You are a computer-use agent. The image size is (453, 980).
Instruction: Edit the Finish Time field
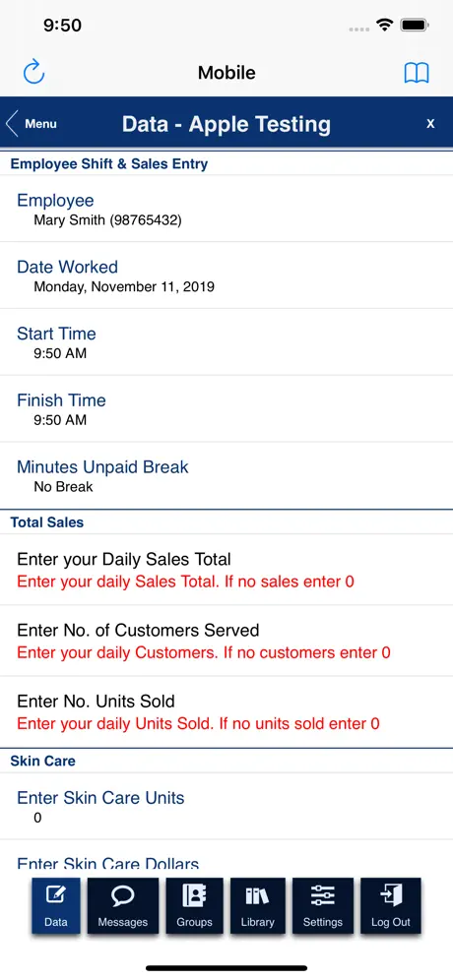pyautogui.click(x=226, y=409)
